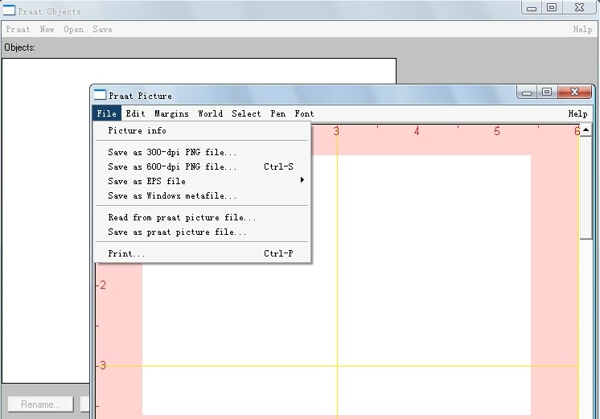
Task: Choose Print from the File menu
Action: [x=126, y=254]
